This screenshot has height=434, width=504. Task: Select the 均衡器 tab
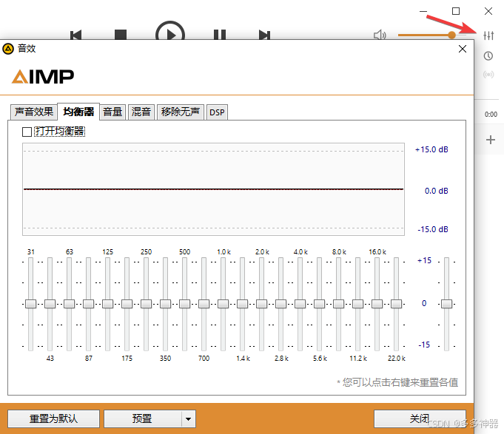pyautogui.click(x=78, y=112)
